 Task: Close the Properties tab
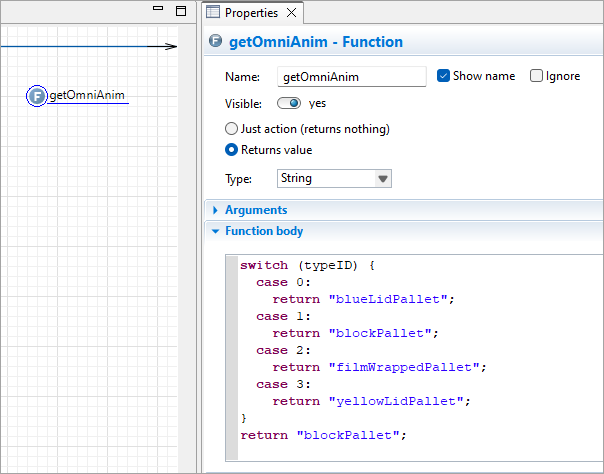[x=291, y=13]
